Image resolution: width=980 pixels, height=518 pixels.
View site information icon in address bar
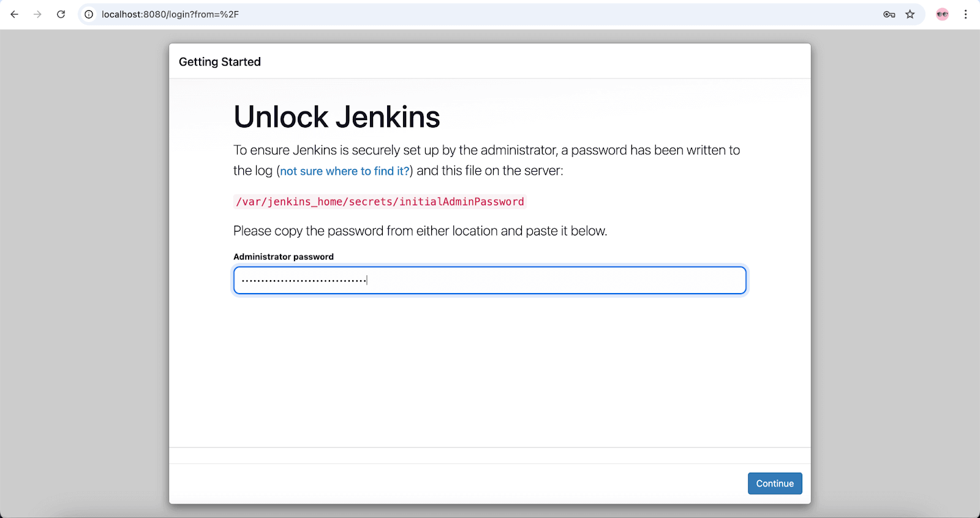[89, 14]
